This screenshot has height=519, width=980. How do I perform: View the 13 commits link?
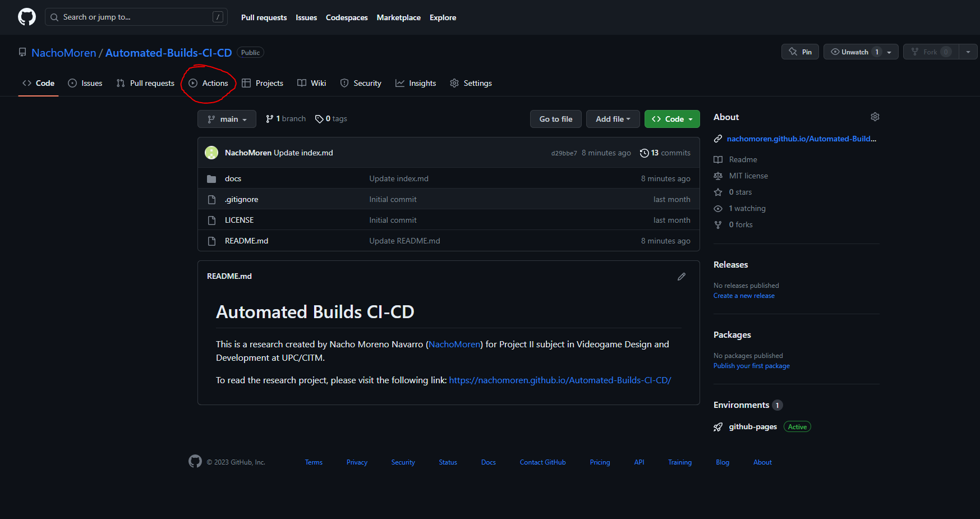pyautogui.click(x=665, y=153)
